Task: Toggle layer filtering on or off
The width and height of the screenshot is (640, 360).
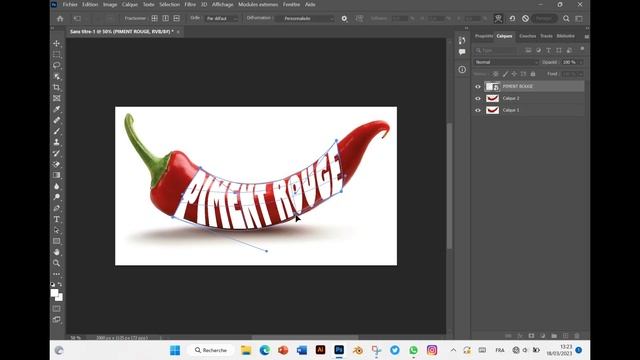Action: [x=582, y=49]
